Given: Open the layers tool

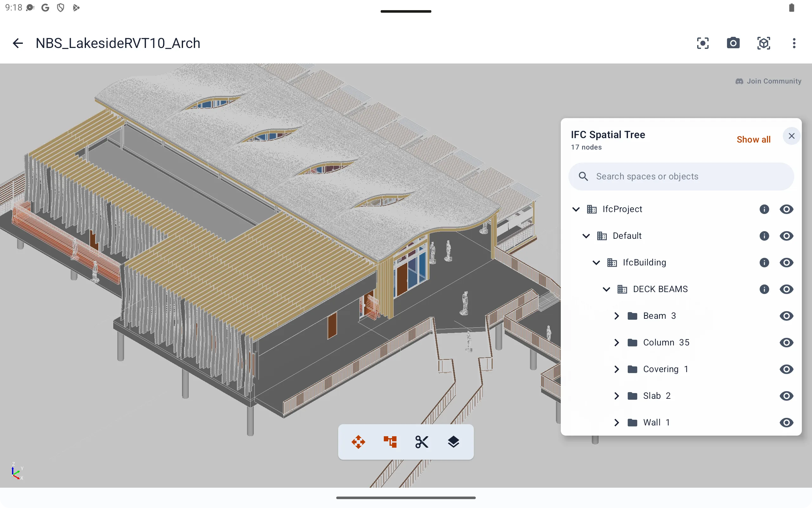Looking at the screenshot, I should coord(453,442).
